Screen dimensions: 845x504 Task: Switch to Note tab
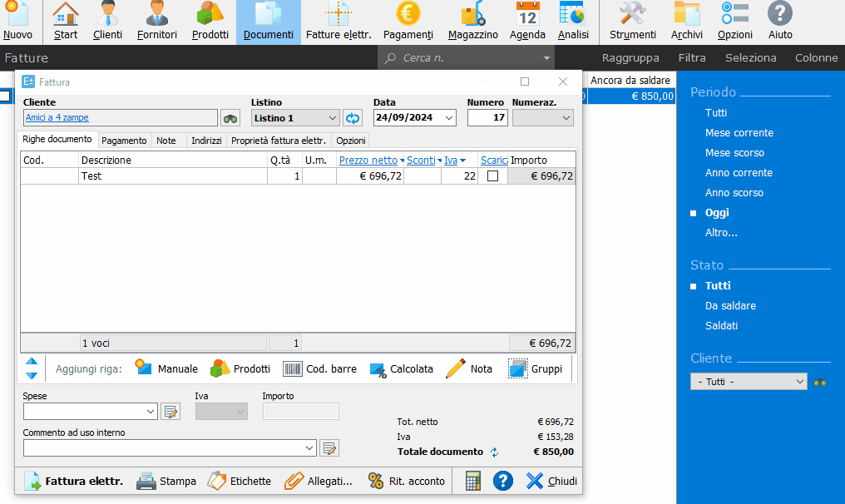166,141
